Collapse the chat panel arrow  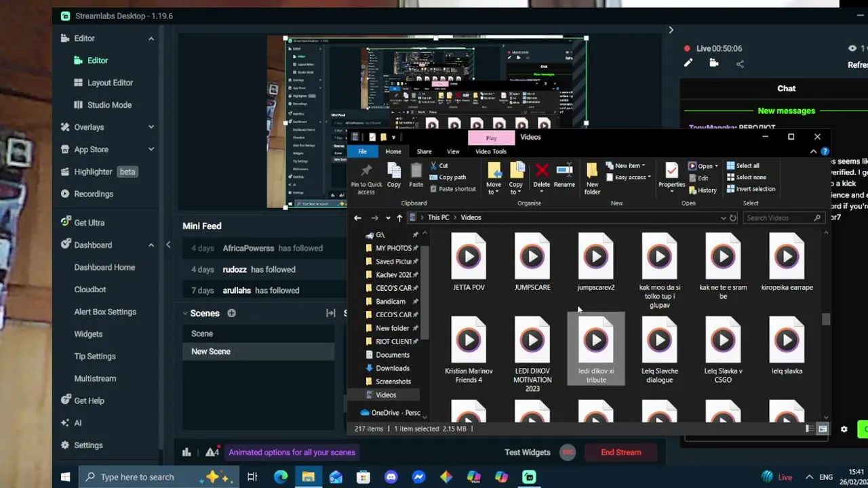pyautogui.click(x=671, y=30)
